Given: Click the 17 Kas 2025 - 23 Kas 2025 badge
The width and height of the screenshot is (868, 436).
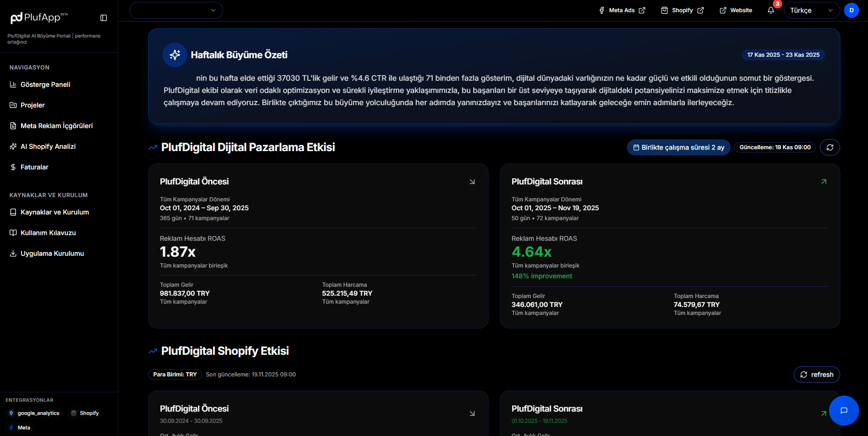Looking at the screenshot, I should (x=784, y=55).
